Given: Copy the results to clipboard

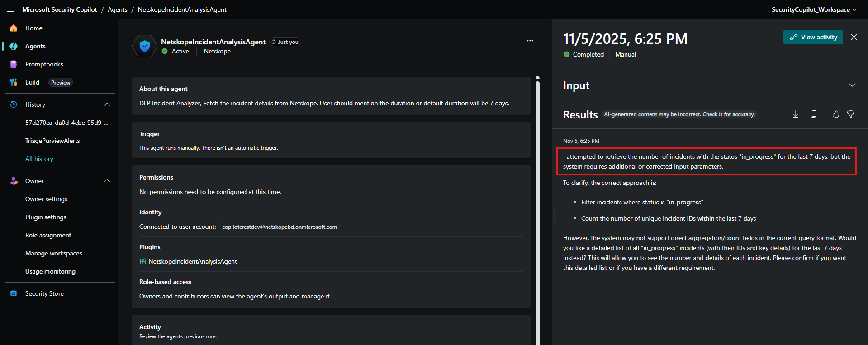Looking at the screenshot, I should tap(814, 114).
